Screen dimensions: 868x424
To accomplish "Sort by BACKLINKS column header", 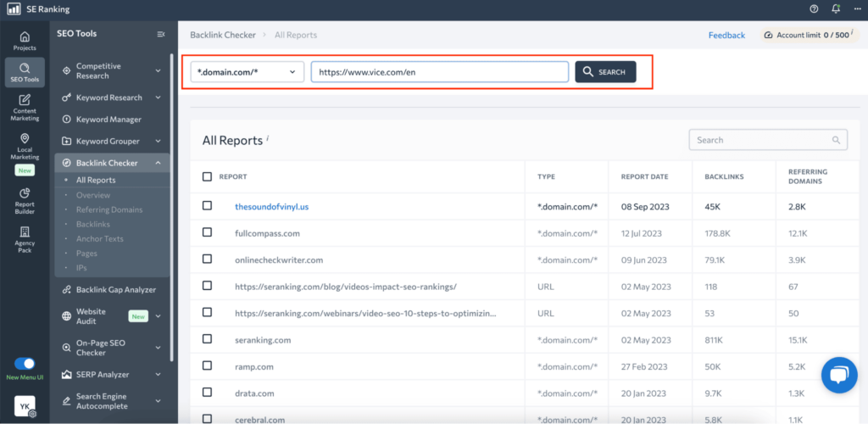I will click(x=724, y=176).
